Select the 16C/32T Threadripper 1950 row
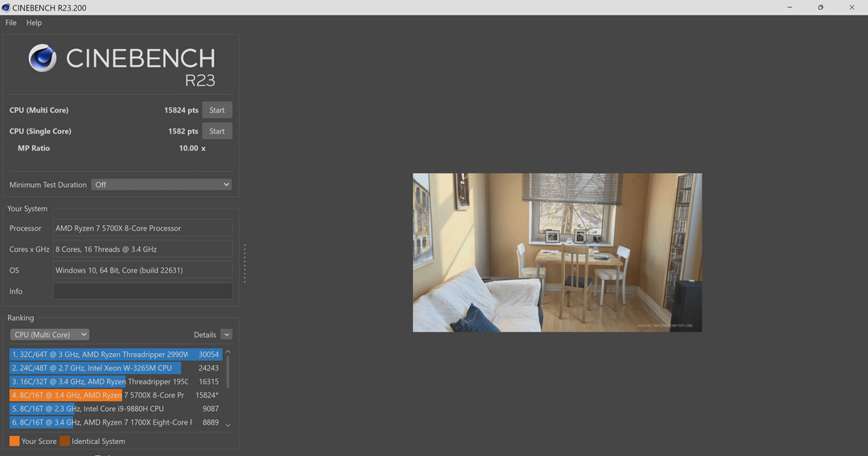868x456 pixels. pos(116,381)
